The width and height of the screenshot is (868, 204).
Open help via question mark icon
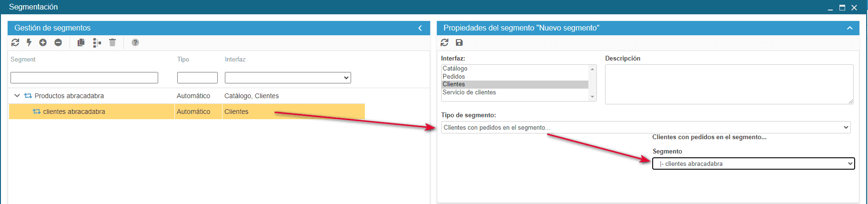135,42
